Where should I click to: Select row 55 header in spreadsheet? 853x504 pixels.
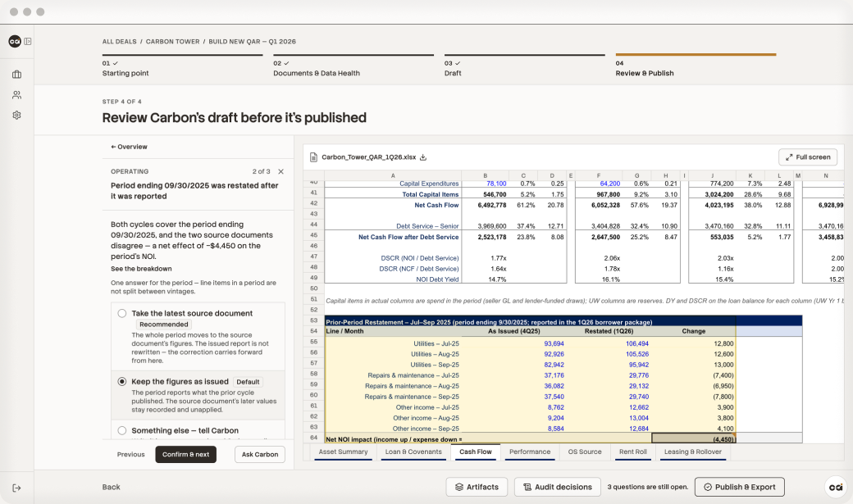pos(314,342)
